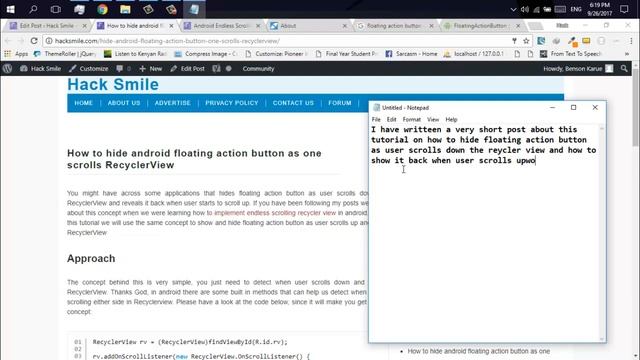The width and height of the screenshot is (640, 360).
Task: Reload the current Chrome page
Action: tap(34, 41)
